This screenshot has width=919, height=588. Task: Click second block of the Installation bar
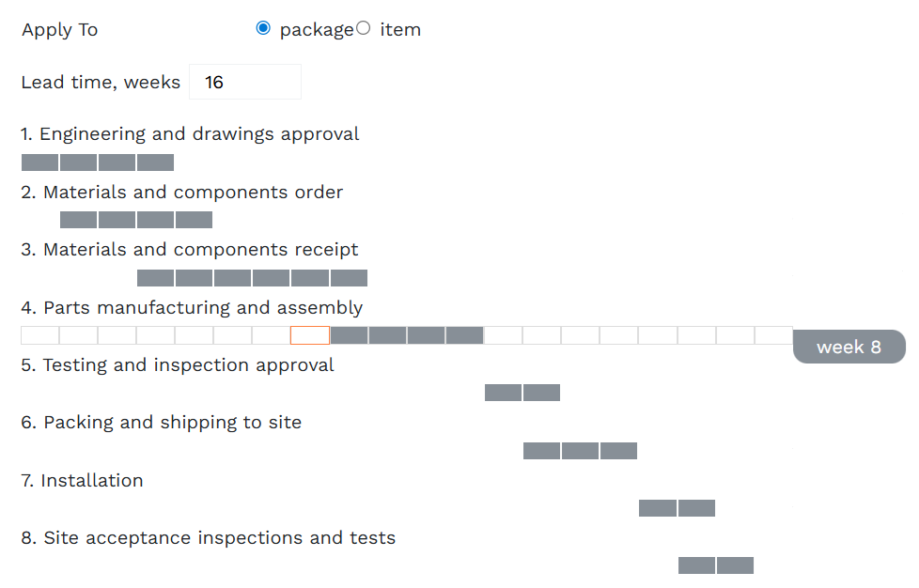pos(696,508)
